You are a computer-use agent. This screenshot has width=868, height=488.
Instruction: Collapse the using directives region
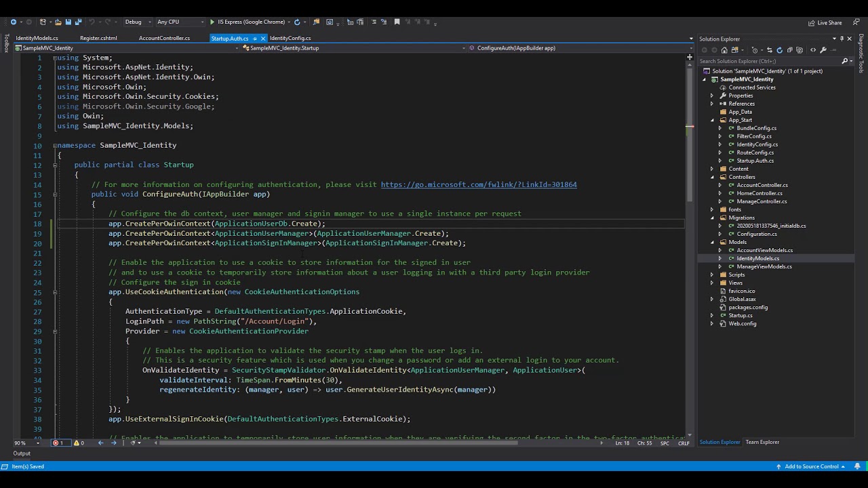coord(55,58)
